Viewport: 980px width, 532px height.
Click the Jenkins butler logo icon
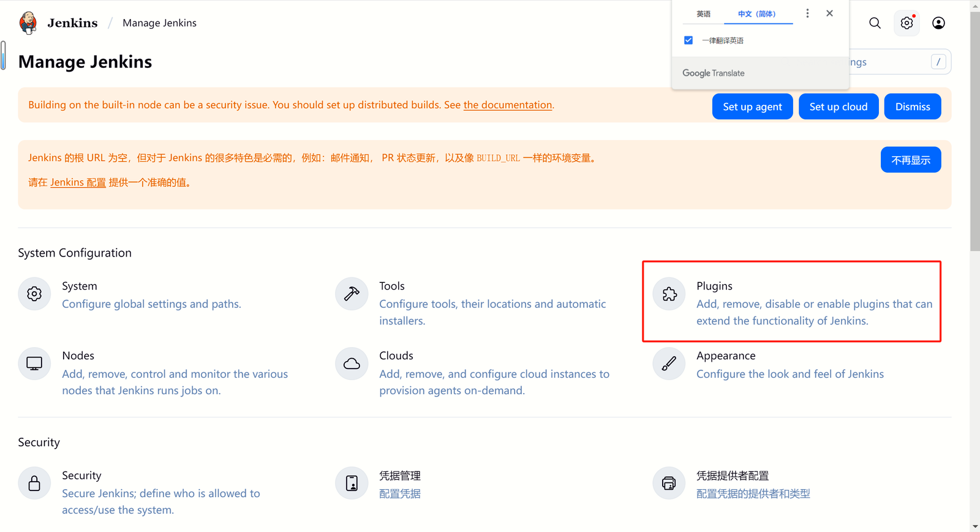coord(28,23)
